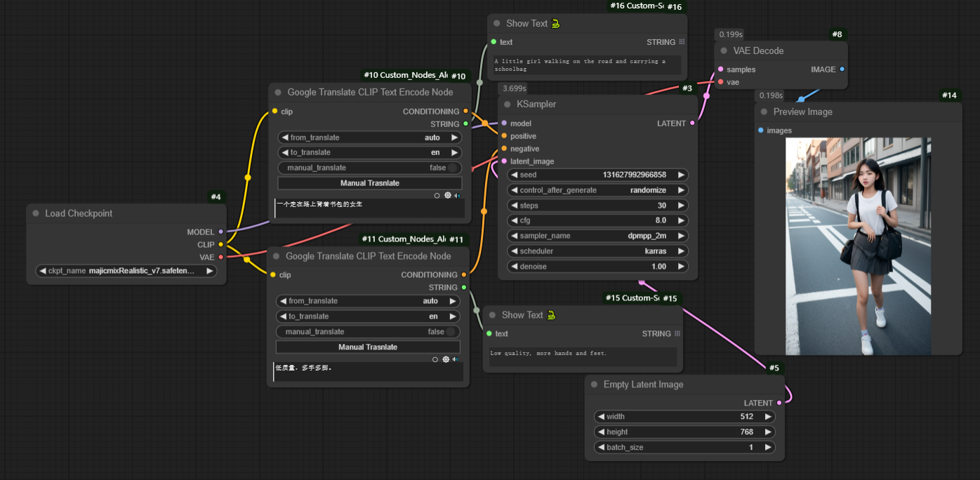Viewport: 980px width, 480px height.
Task: Click the snake icon on Show Text node #16
Action: tap(556, 24)
